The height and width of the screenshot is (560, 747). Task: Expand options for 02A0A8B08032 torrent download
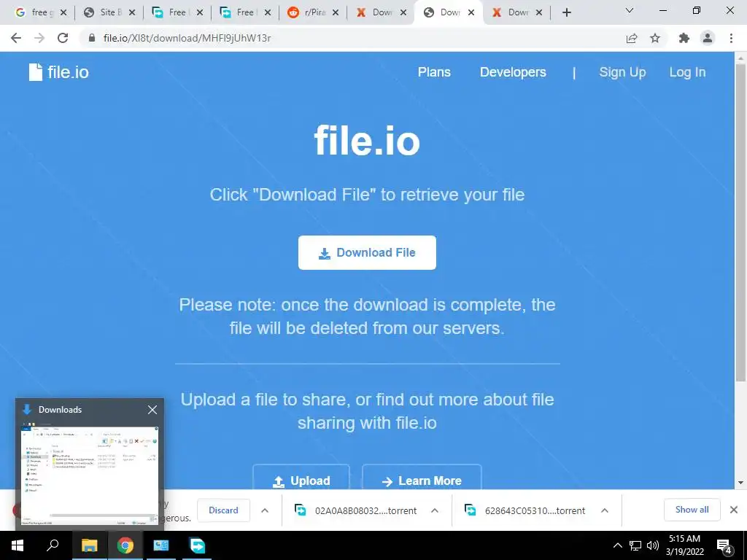pos(435,510)
